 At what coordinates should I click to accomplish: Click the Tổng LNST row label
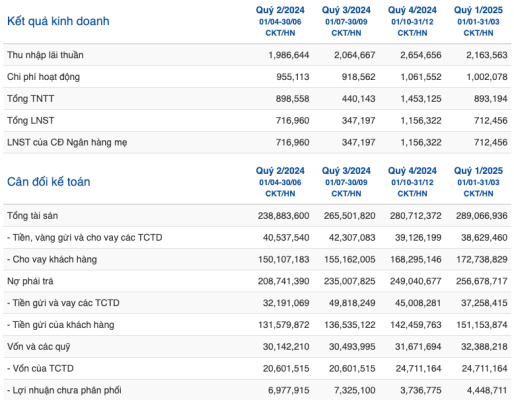(31, 120)
